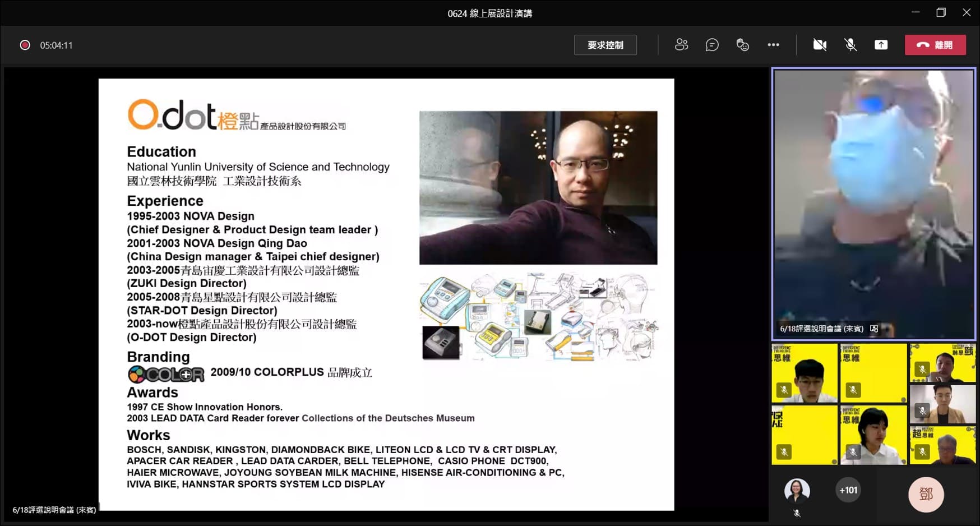Click the text 1997 CE Show Innovation Honors

[205, 407]
